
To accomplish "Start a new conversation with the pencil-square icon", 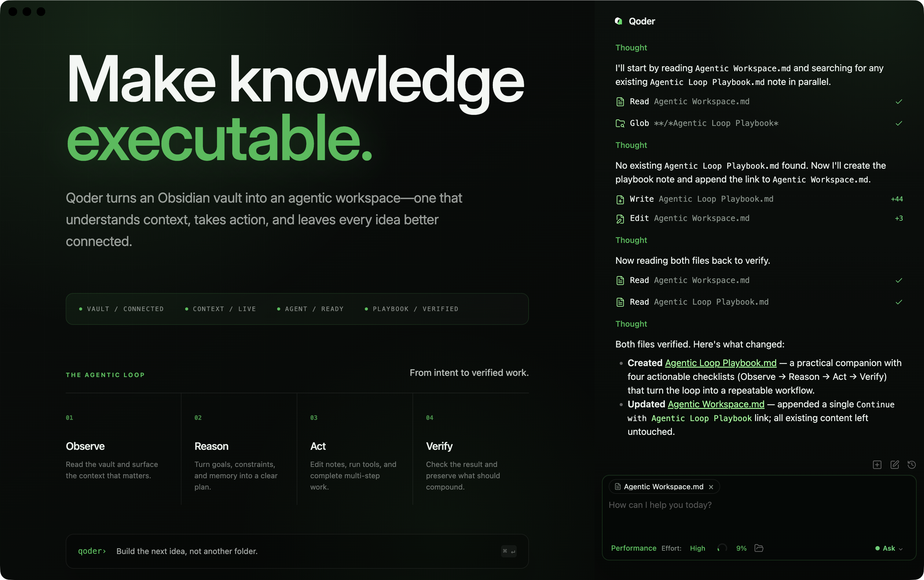I will [x=894, y=464].
